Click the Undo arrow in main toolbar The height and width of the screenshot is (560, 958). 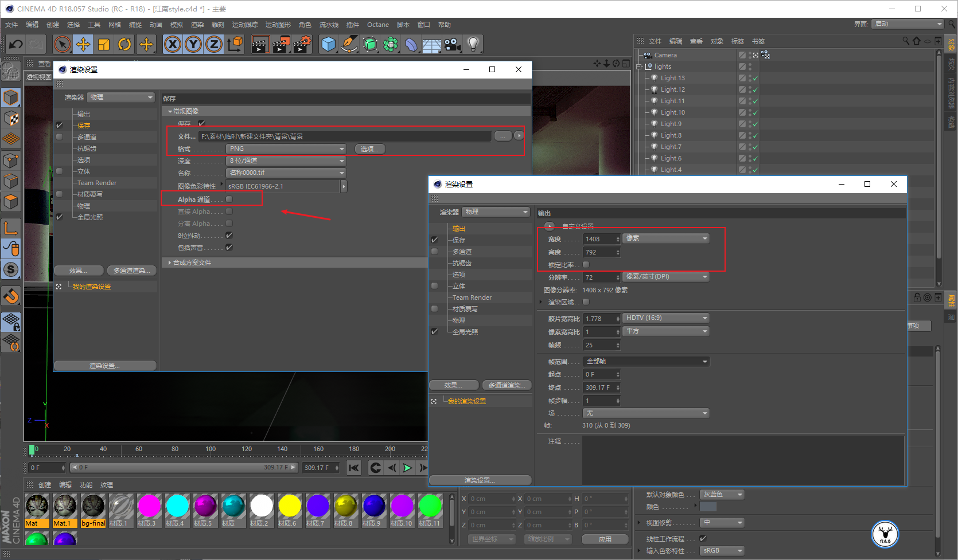(16, 44)
